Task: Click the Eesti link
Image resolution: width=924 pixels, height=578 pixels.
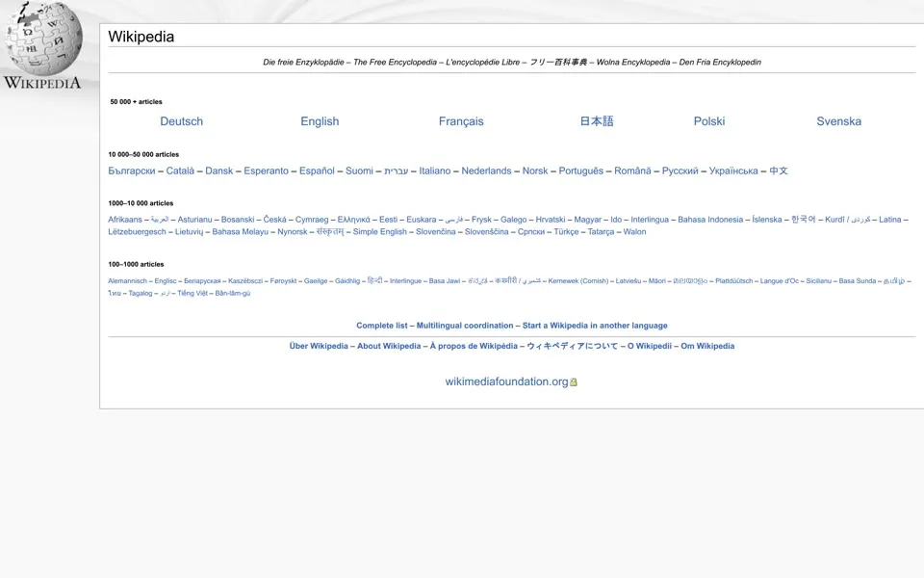Action: coord(388,220)
